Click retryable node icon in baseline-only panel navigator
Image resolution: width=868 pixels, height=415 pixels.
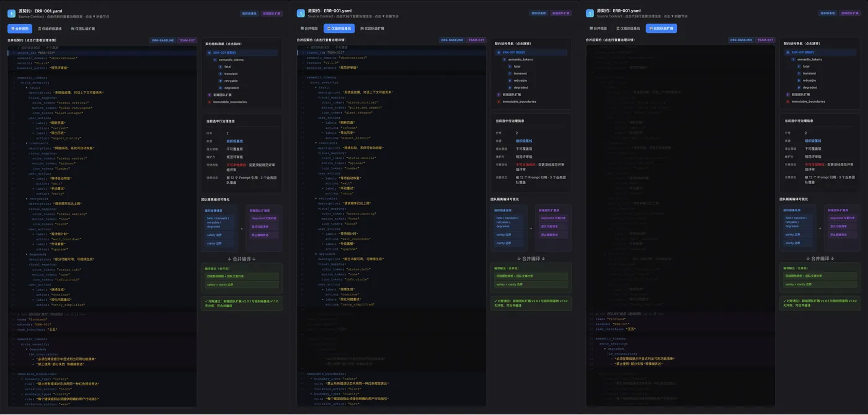tap(510, 81)
